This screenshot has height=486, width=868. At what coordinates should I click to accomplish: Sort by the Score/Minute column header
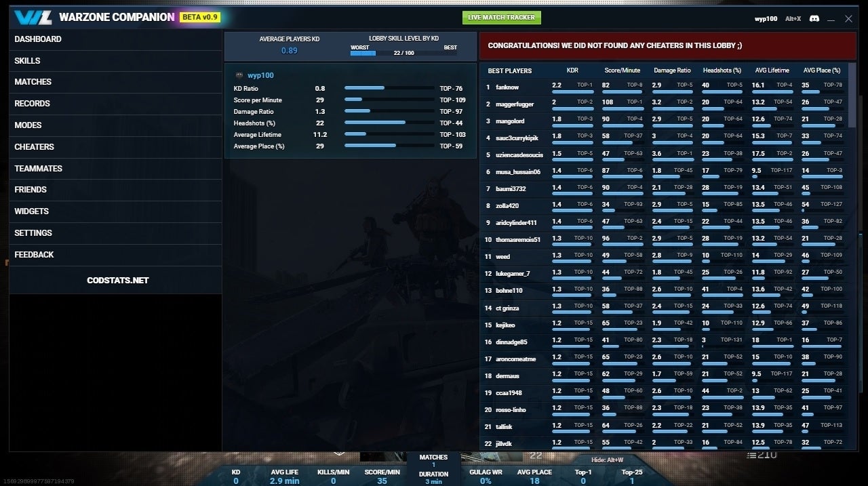pos(622,70)
